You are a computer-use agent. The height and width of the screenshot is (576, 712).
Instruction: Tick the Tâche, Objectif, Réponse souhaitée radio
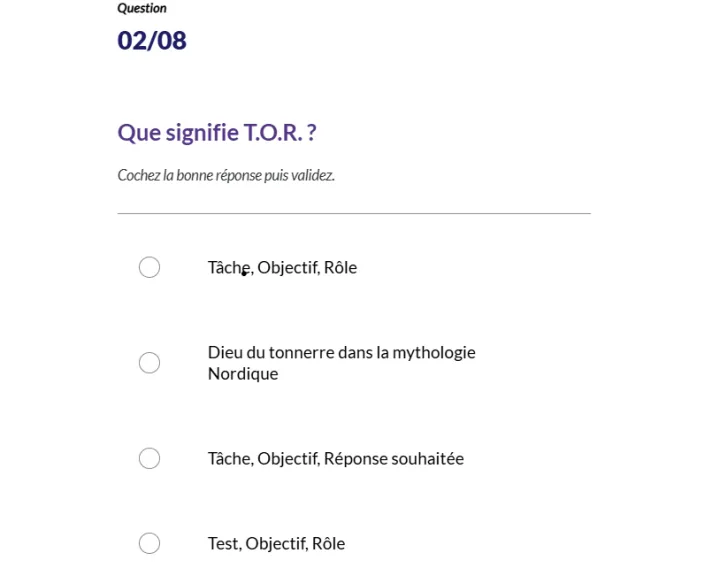tap(149, 458)
